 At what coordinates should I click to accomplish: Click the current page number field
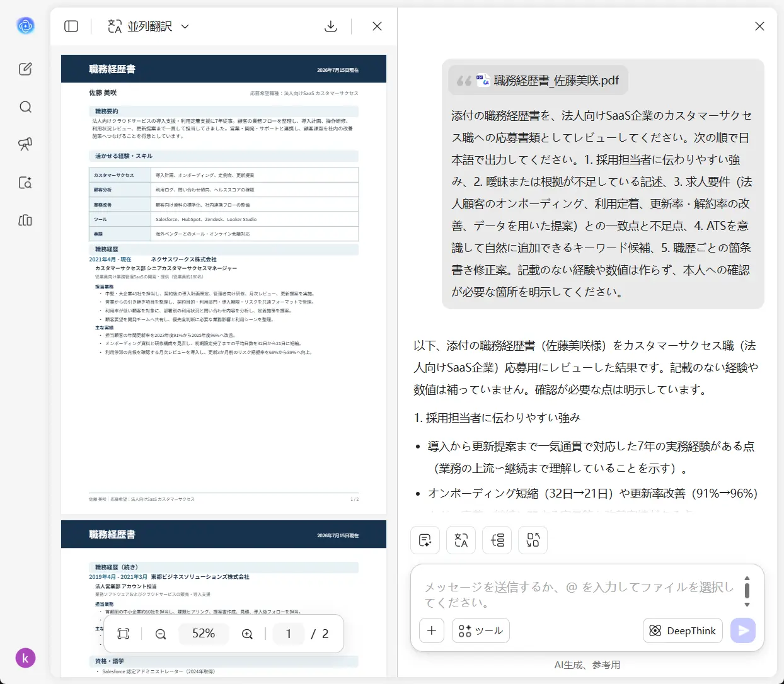pos(289,634)
